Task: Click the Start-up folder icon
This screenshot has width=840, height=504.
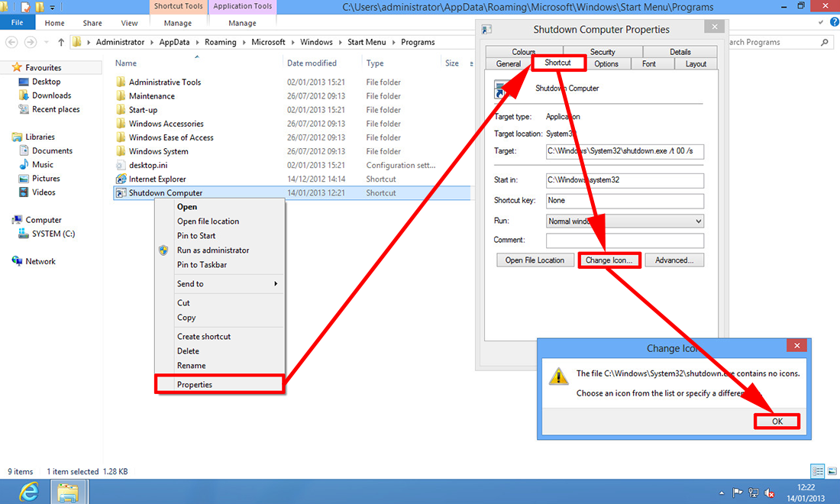Action: click(x=121, y=110)
